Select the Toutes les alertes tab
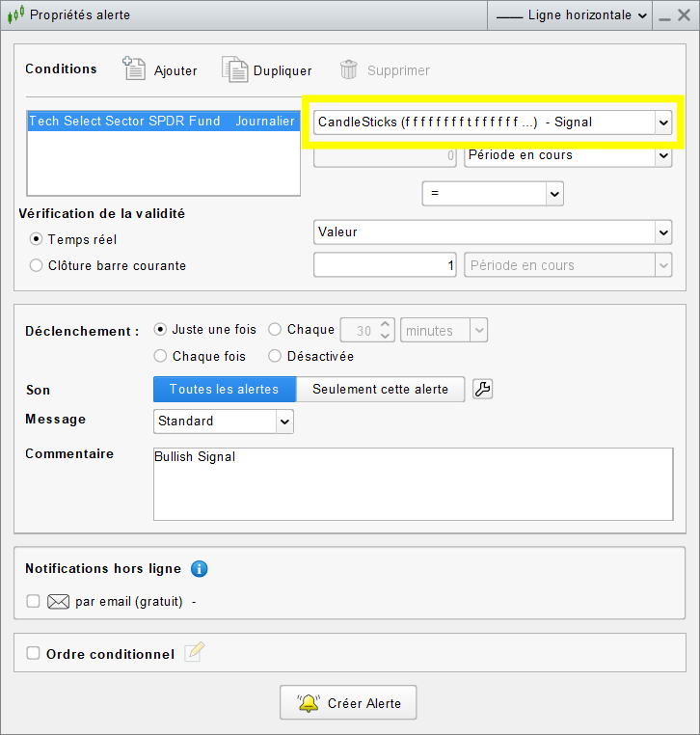This screenshot has height=735, width=700. point(224,389)
